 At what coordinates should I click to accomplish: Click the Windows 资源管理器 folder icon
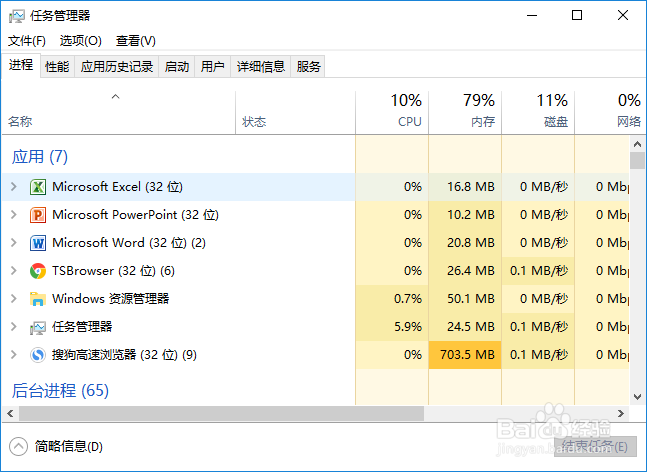[38, 299]
